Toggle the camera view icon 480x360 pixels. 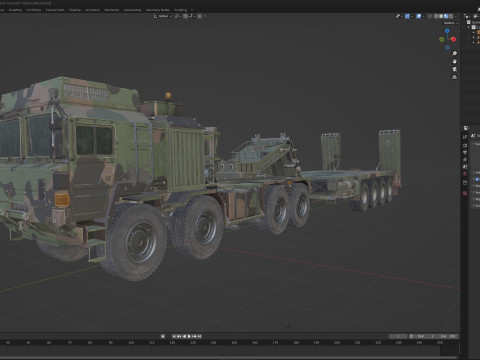pos(454,69)
